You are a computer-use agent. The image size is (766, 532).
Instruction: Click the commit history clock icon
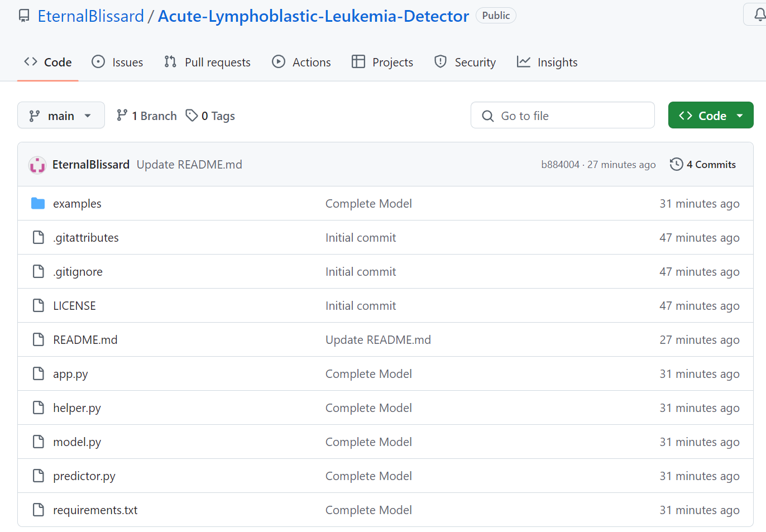tap(676, 165)
